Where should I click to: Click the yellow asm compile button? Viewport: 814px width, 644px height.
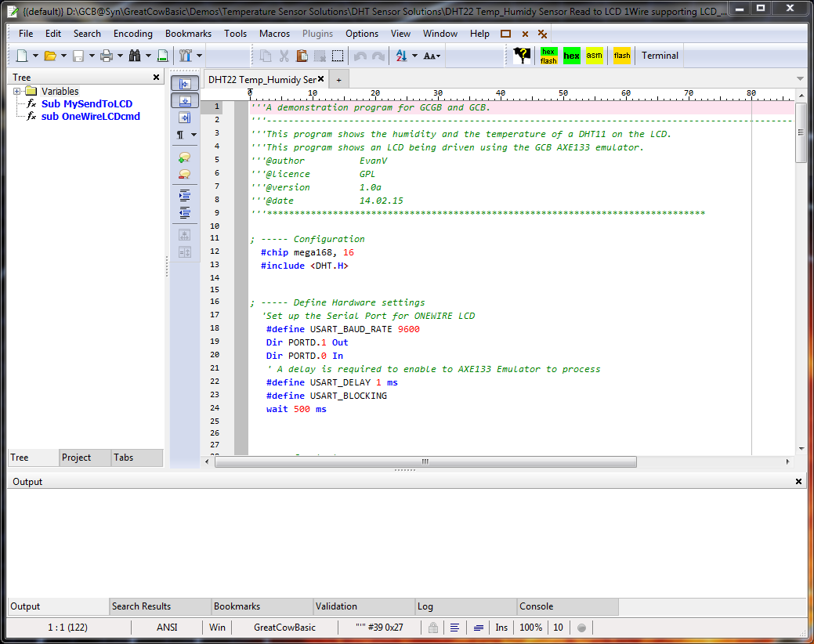coord(595,56)
